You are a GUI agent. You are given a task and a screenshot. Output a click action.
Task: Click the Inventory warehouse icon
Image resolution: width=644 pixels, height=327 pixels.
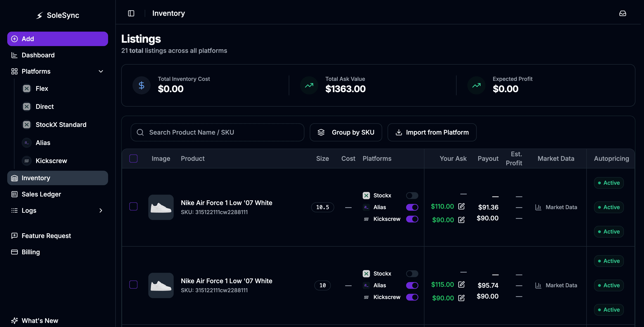[x=14, y=178]
